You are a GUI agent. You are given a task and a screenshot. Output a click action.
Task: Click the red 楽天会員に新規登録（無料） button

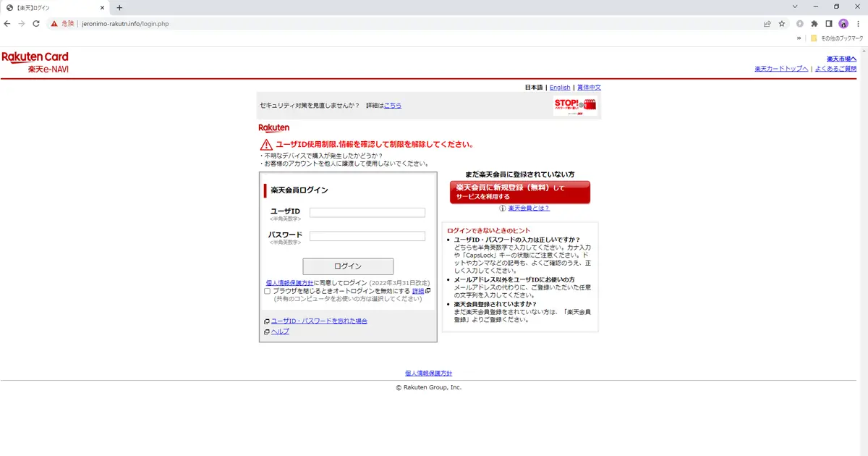[x=520, y=192]
